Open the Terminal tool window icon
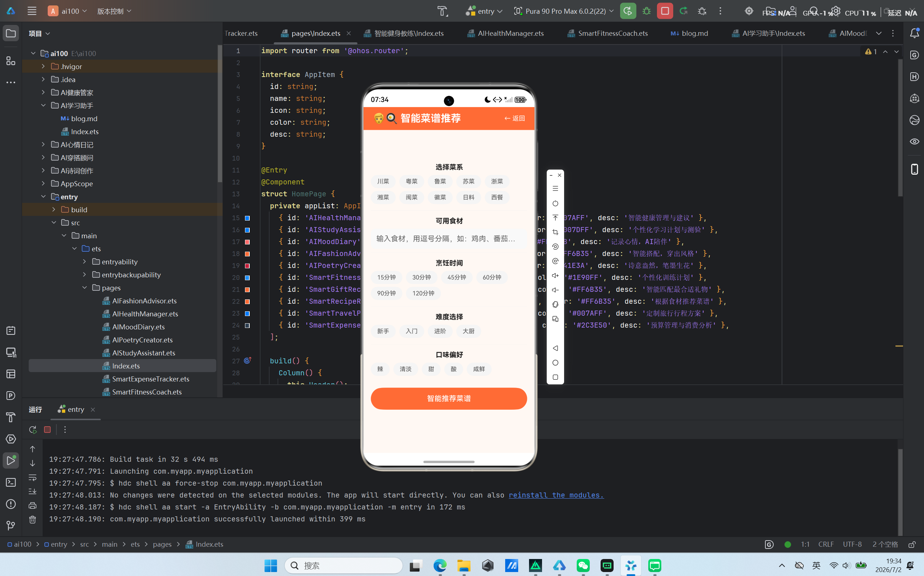The width and height of the screenshot is (924, 576). [x=10, y=482]
